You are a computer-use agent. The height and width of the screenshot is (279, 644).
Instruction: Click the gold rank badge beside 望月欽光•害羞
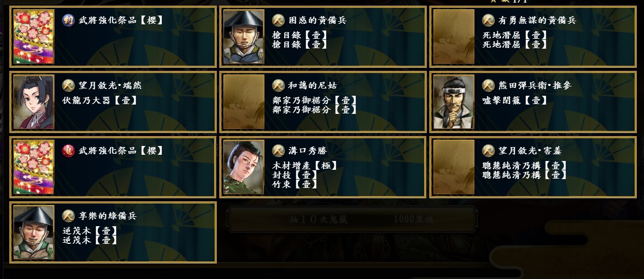pos(488,151)
